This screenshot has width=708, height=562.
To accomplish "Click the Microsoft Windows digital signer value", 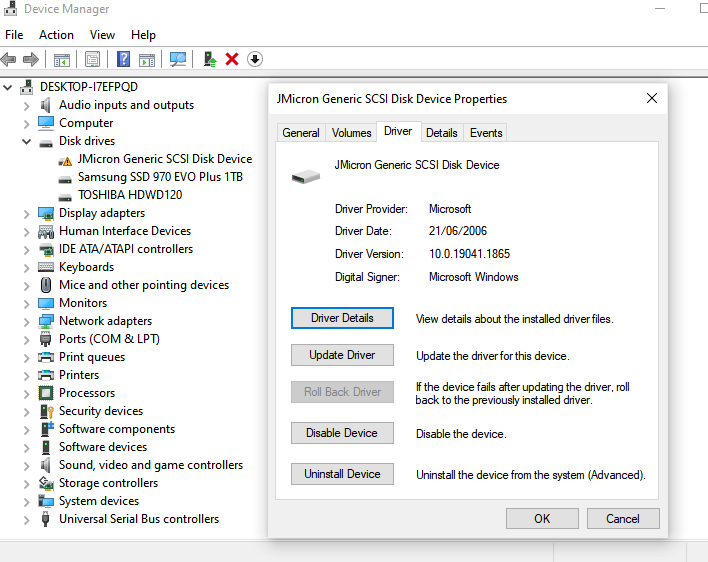I will point(474,277).
